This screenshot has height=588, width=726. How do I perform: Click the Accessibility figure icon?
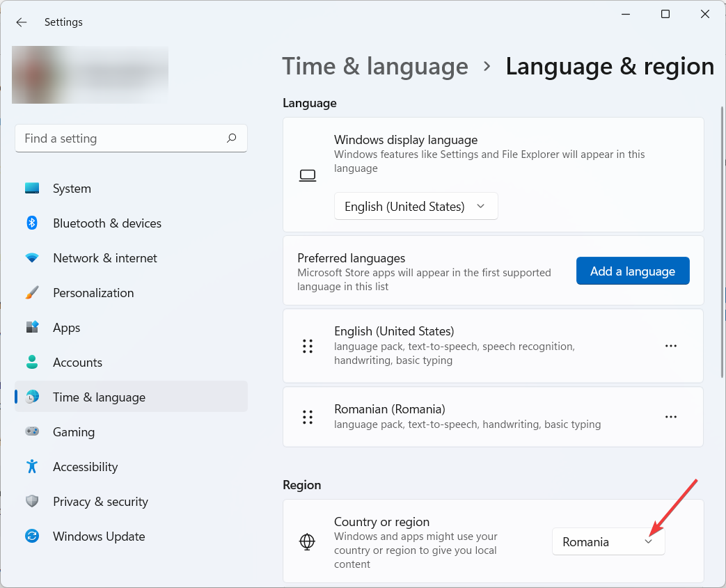click(x=32, y=467)
